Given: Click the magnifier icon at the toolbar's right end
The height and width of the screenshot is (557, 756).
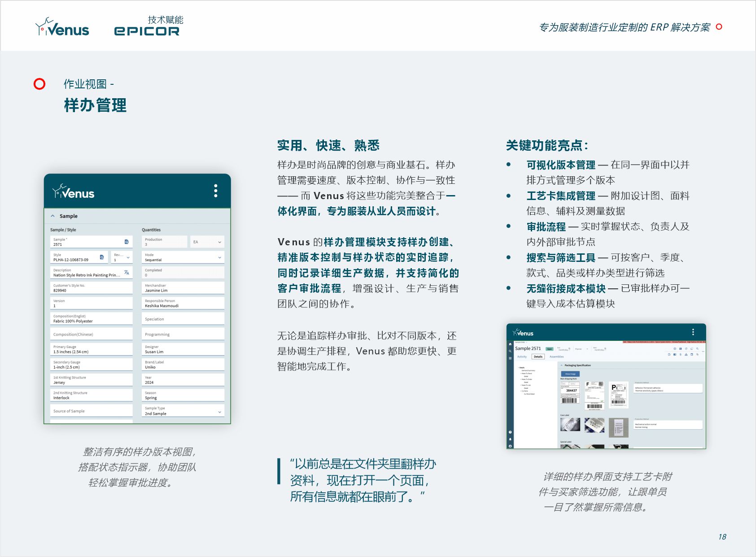Looking at the screenshot, I should [697, 348].
